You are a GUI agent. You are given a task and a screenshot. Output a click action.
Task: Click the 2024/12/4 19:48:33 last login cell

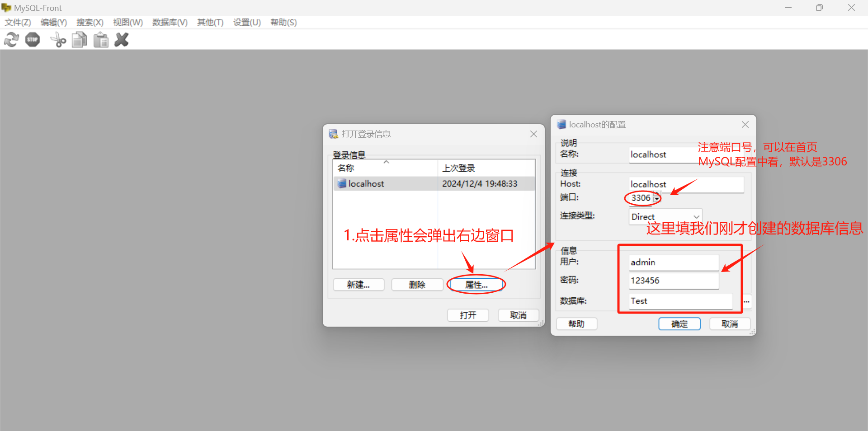(x=480, y=183)
